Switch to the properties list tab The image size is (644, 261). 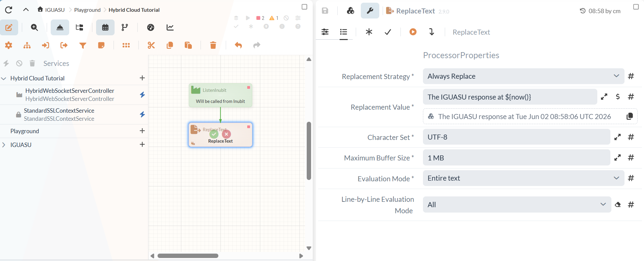343,32
